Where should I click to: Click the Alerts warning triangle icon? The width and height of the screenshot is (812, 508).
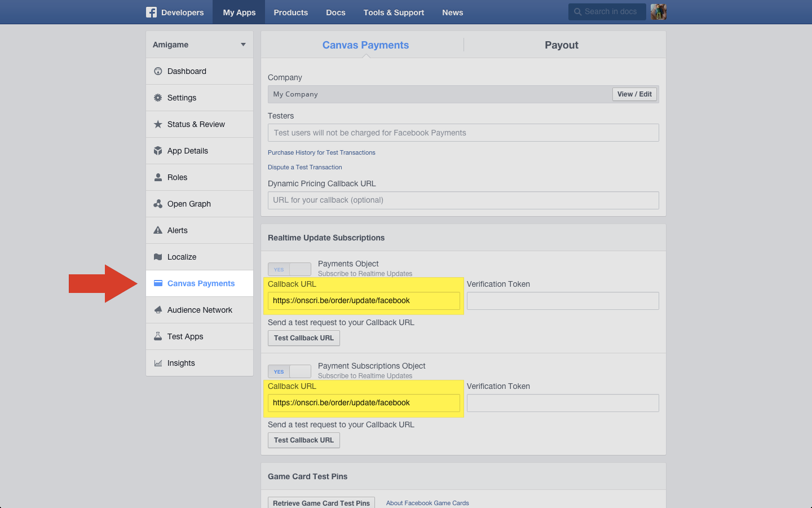click(158, 230)
